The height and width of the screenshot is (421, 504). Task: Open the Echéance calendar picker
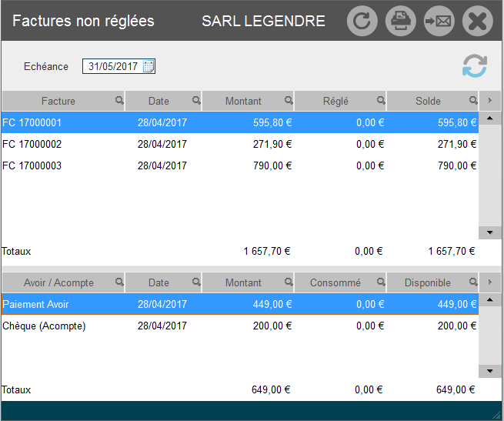[x=149, y=66]
